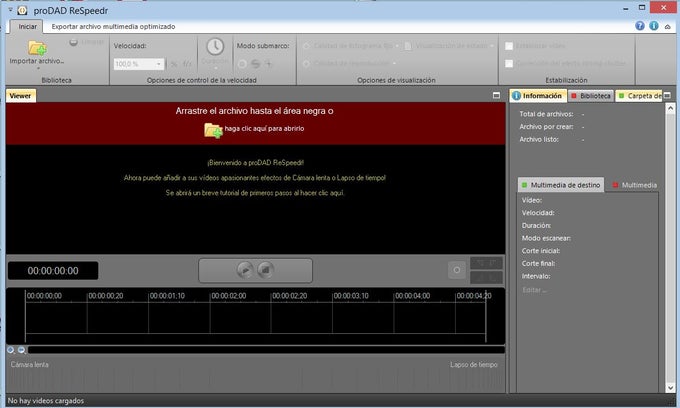
Task: Click the upper button right of the record button
Action: click(486, 263)
